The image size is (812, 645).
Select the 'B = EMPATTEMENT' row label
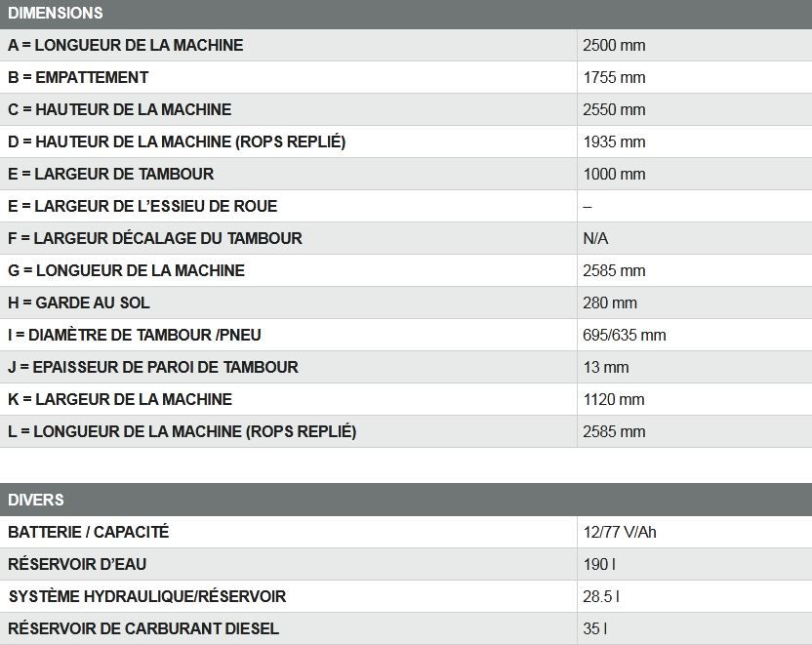[x=78, y=77]
